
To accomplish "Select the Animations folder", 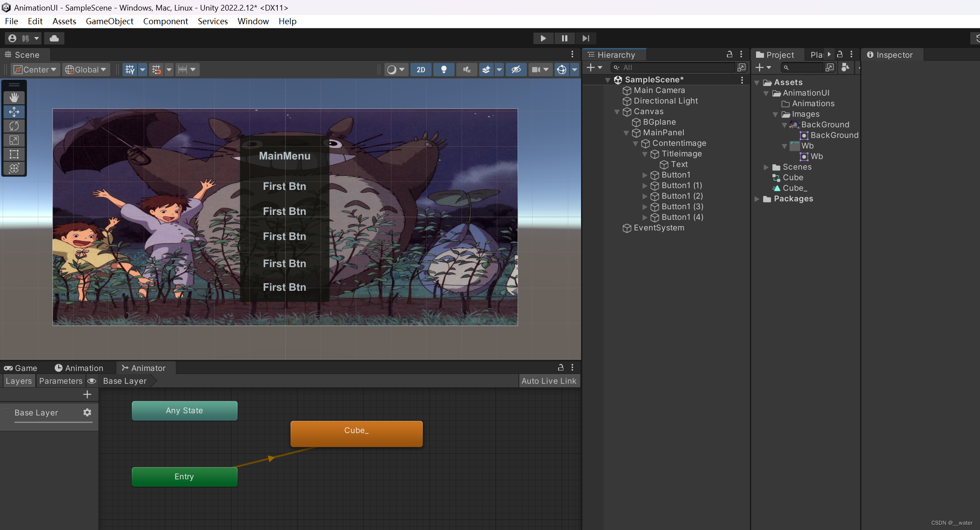I will pyautogui.click(x=813, y=104).
